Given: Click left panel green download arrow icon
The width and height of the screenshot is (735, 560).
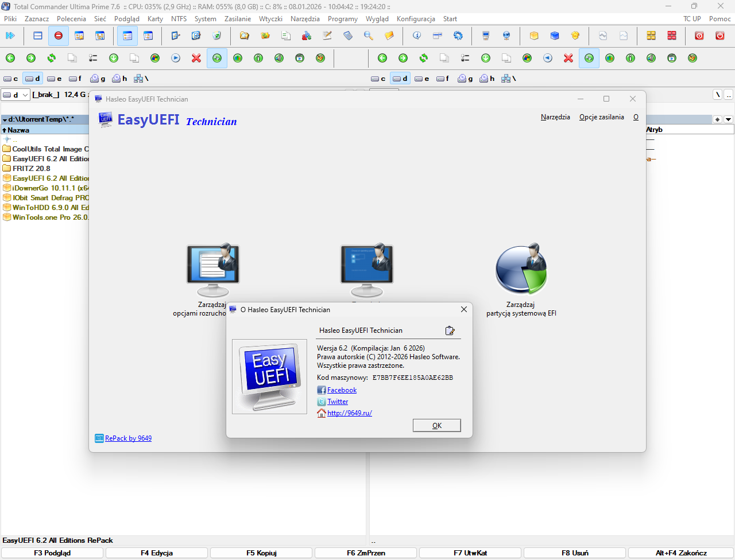Looking at the screenshot, I should (x=114, y=58).
